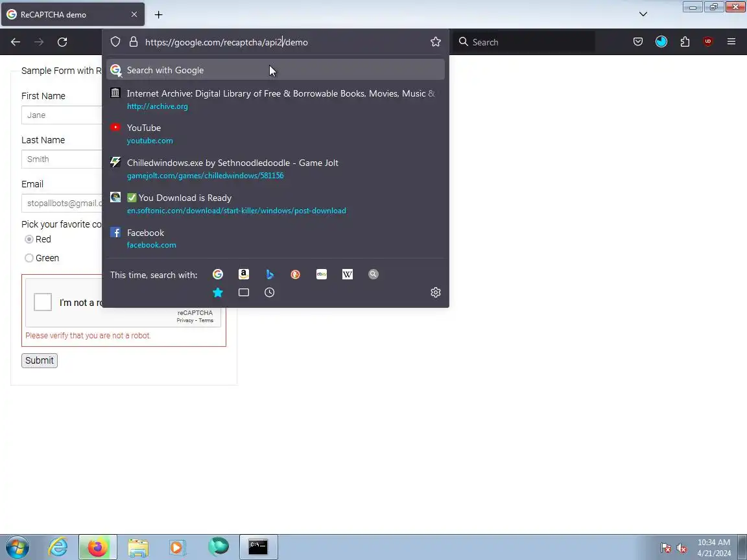Screen dimensions: 747x560
Task: Search open tabs with the tab icon
Action: click(244, 292)
